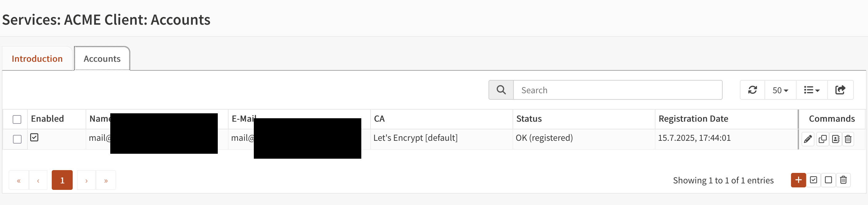The width and height of the screenshot is (868, 205).
Task: Disable selected accounts using bottom square icon
Action: coord(828,180)
